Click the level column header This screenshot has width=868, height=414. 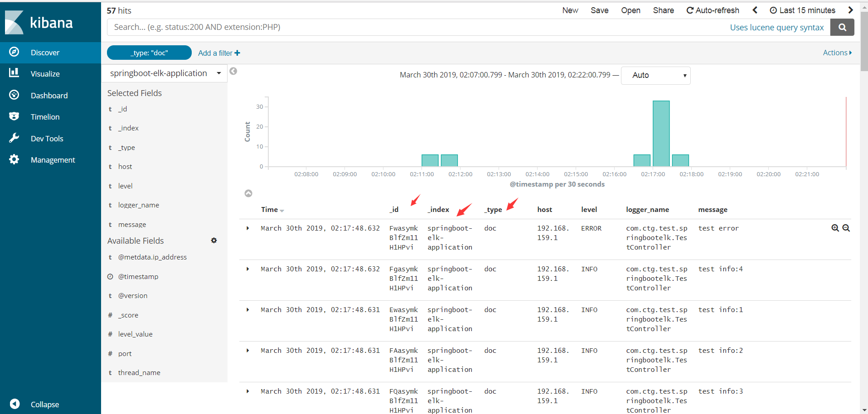tap(589, 209)
